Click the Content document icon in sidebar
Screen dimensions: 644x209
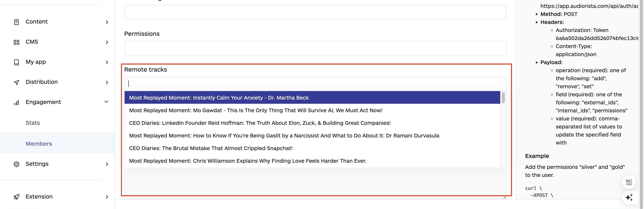point(16,22)
